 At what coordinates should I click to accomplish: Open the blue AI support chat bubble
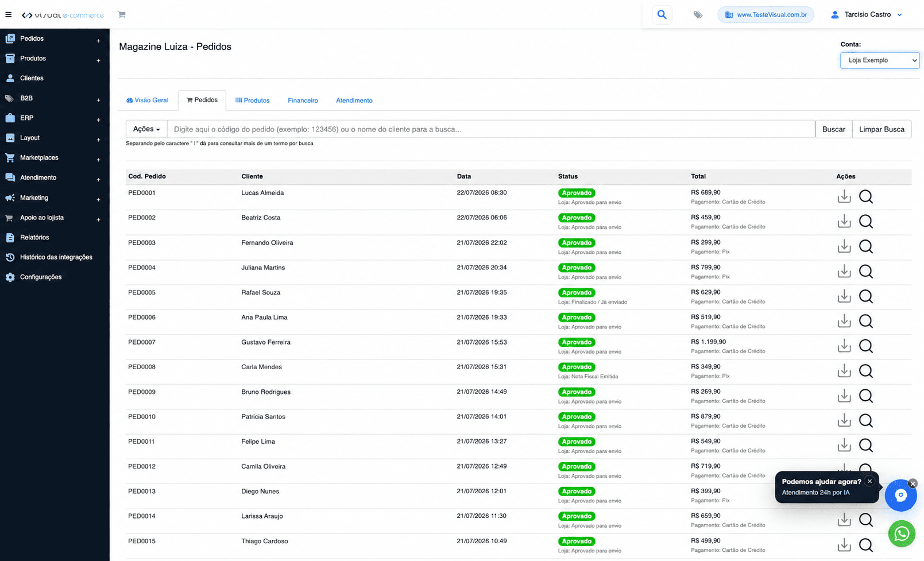(x=900, y=495)
